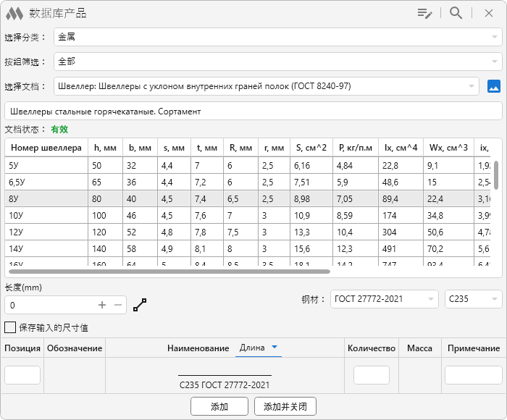
Task: Click the edit list icon in title bar
Action: click(x=424, y=13)
